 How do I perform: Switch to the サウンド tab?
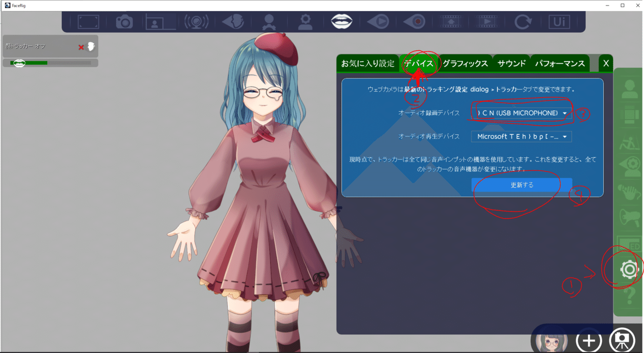[x=512, y=63]
